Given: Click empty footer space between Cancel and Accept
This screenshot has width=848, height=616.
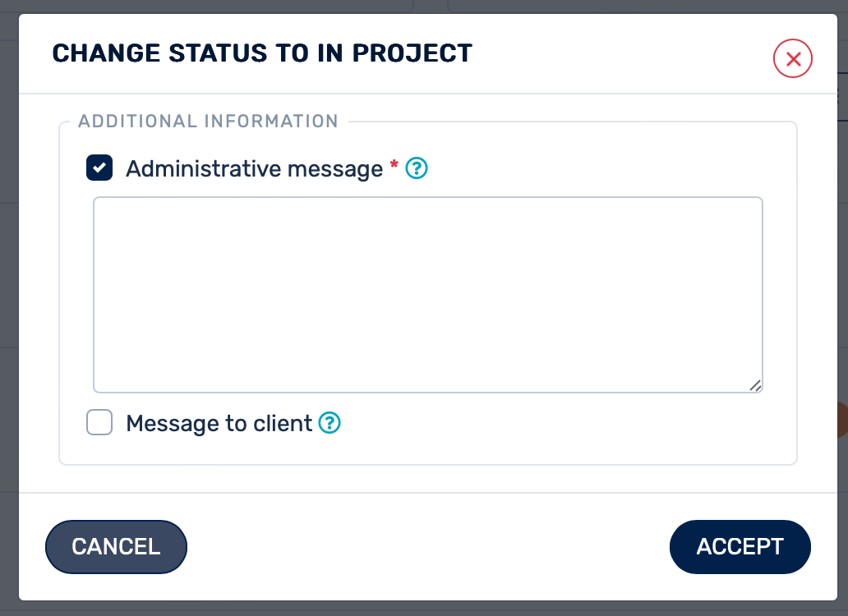Looking at the screenshot, I should tap(427, 547).
